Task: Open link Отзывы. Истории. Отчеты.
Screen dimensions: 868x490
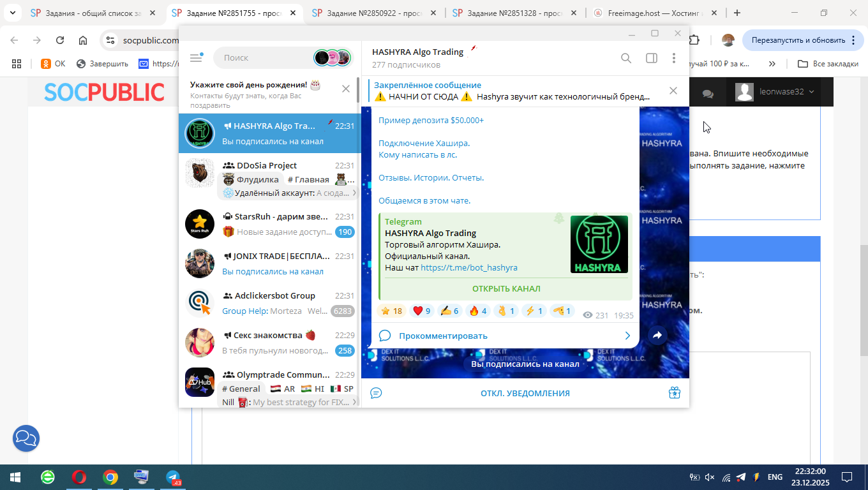Action: point(431,177)
